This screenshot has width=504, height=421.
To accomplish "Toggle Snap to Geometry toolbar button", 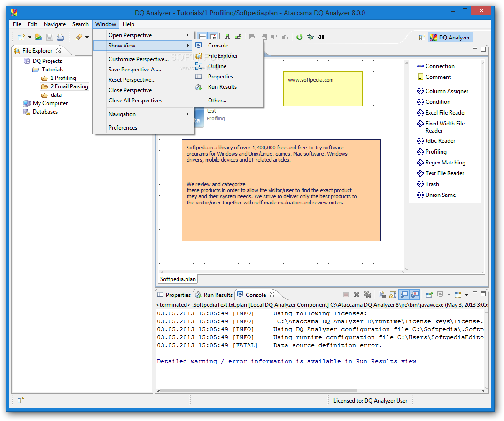I will (x=213, y=37).
